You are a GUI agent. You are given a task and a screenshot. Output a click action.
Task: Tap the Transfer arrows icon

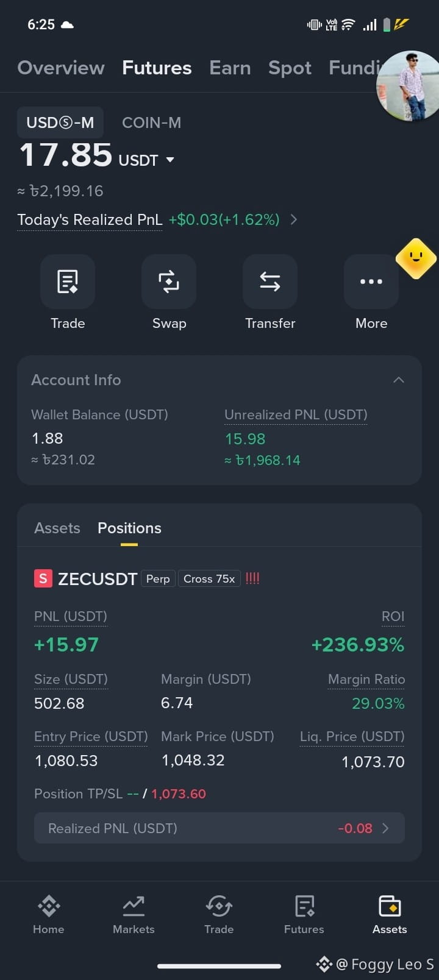click(x=270, y=282)
